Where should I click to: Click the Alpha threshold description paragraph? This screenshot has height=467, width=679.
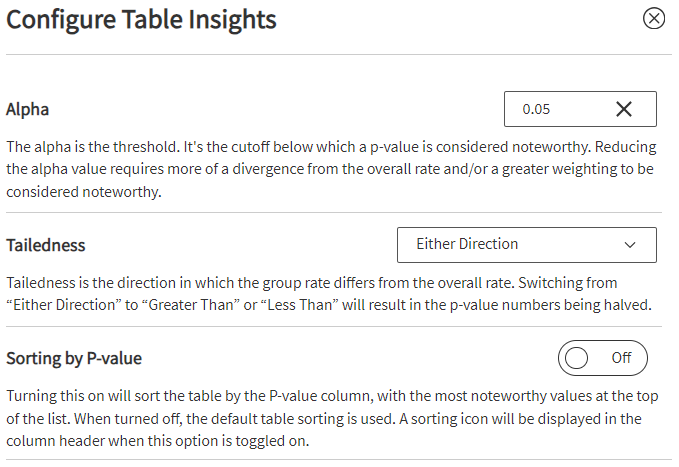tap(330, 169)
